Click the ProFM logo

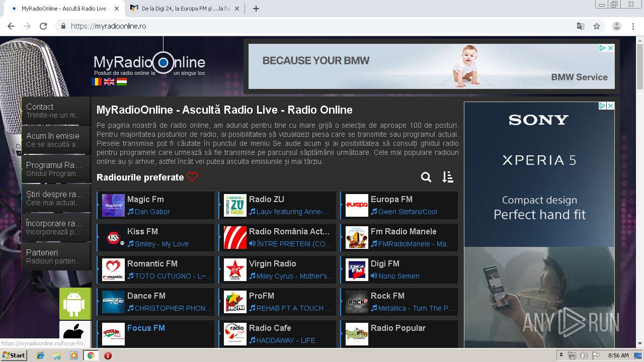click(235, 302)
